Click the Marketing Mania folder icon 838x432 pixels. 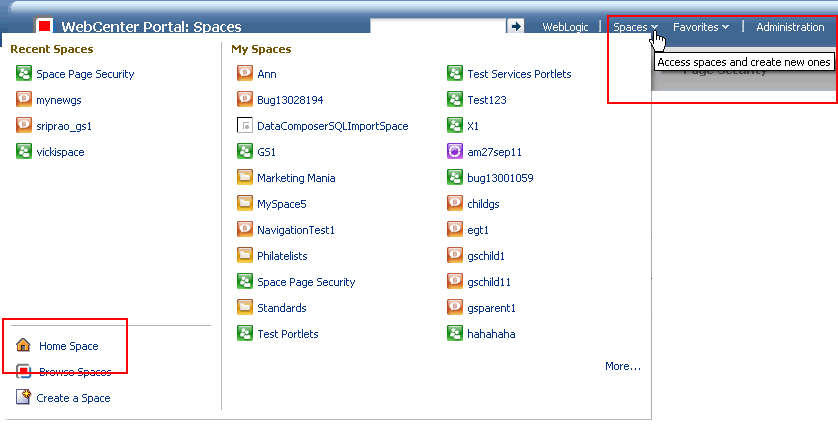pyautogui.click(x=244, y=177)
